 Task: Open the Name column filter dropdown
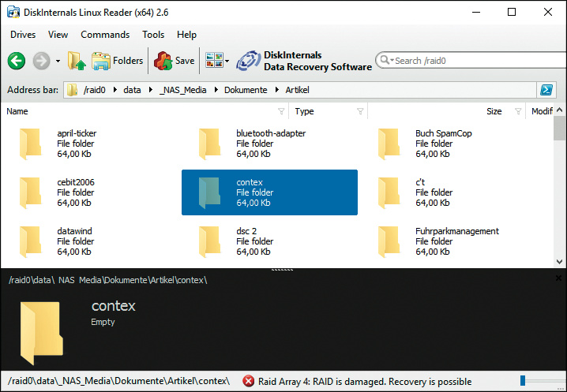(281, 111)
